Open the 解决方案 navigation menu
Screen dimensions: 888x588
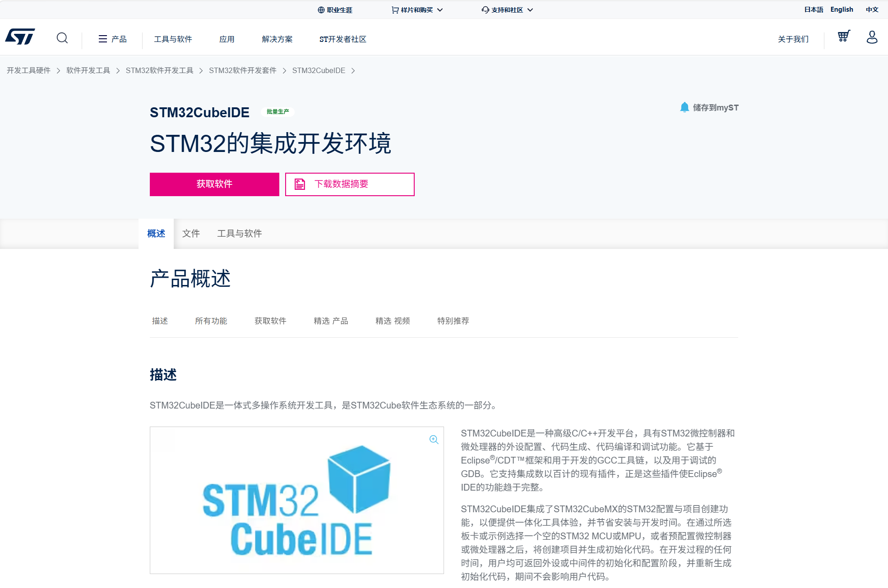pyautogui.click(x=277, y=39)
